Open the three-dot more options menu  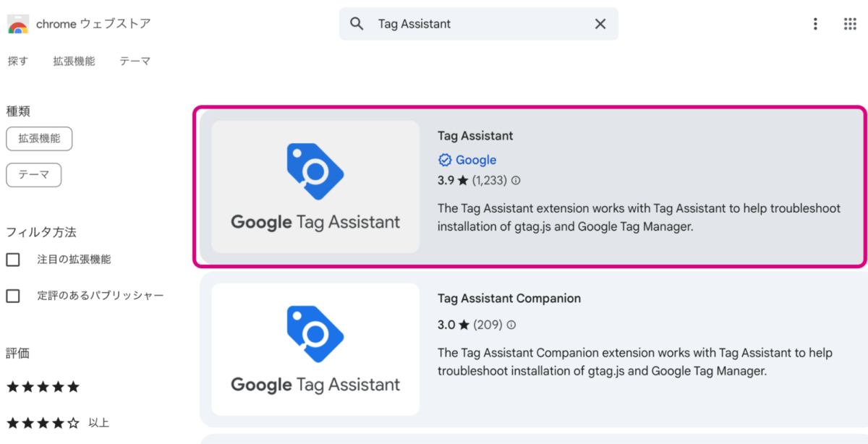click(x=815, y=24)
